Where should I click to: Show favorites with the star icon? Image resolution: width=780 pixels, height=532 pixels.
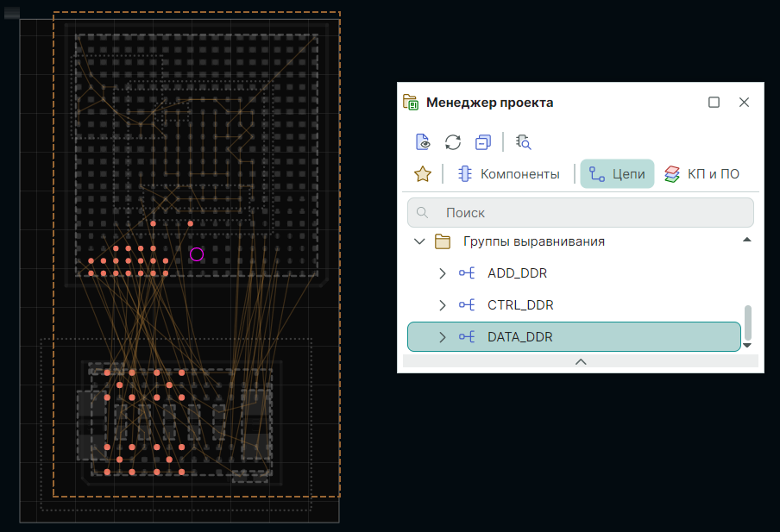point(422,174)
